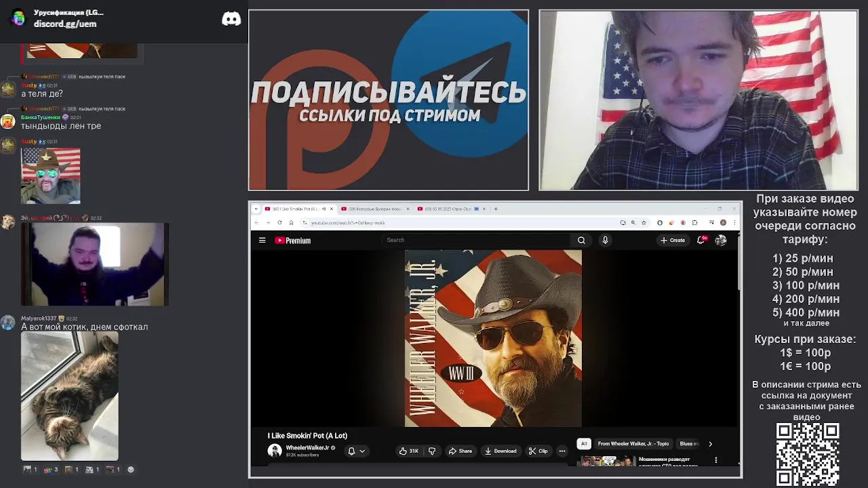Open the tab search arrow in Chrome
Image resolution: width=868 pixels, height=488 pixels.
pyautogui.click(x=256, y=209)
